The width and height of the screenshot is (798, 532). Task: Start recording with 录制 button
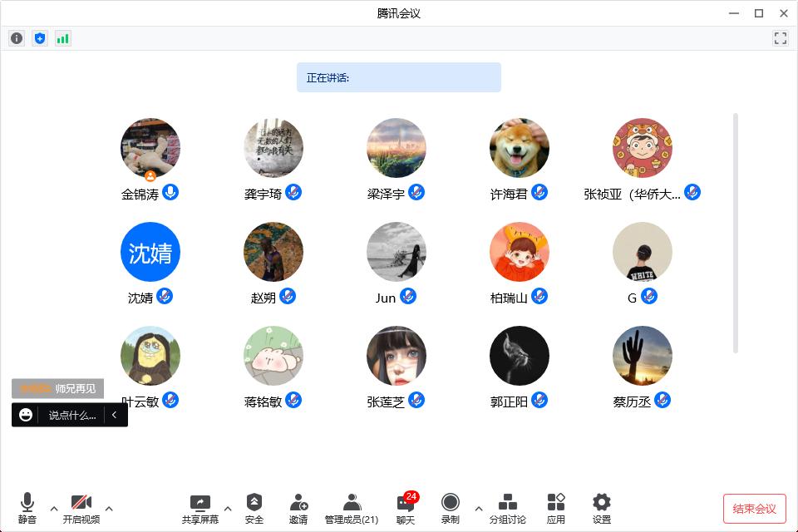point(451,508)
